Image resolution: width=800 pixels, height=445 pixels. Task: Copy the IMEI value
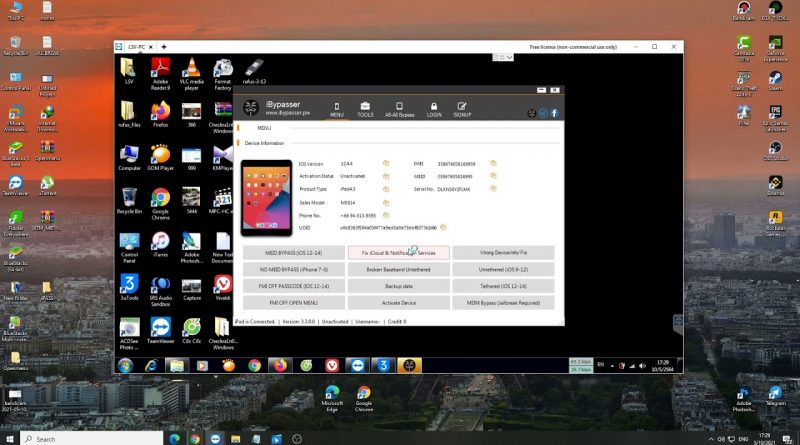[x=493, y=163]
